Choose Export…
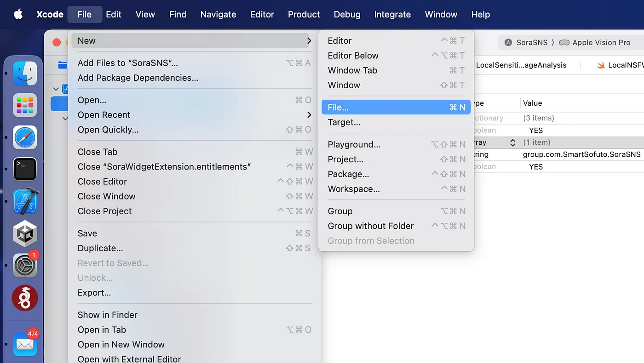Screen dimensions: 644x363 tap(194, 293)
